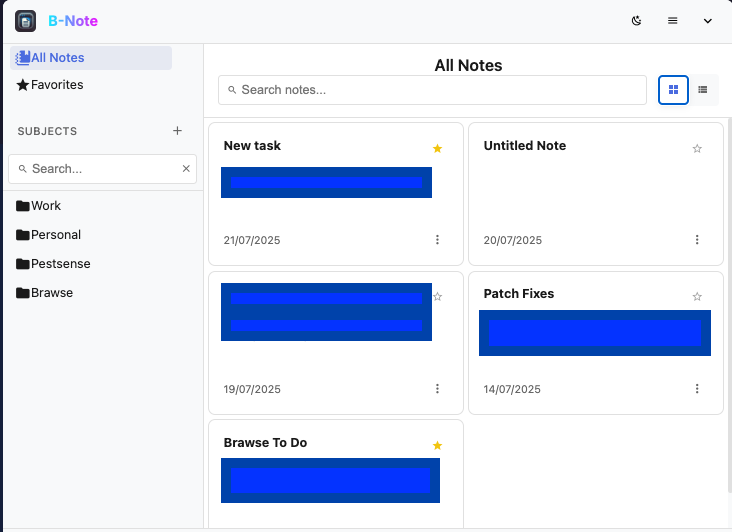
Task: Star the Untitled Note as favorite
Action: coord(697,148)
